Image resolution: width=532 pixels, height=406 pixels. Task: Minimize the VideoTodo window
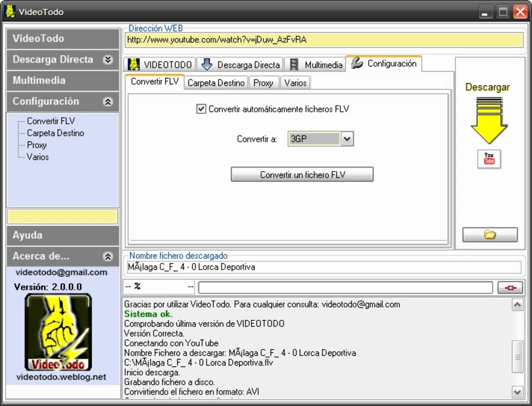[485, 12]
